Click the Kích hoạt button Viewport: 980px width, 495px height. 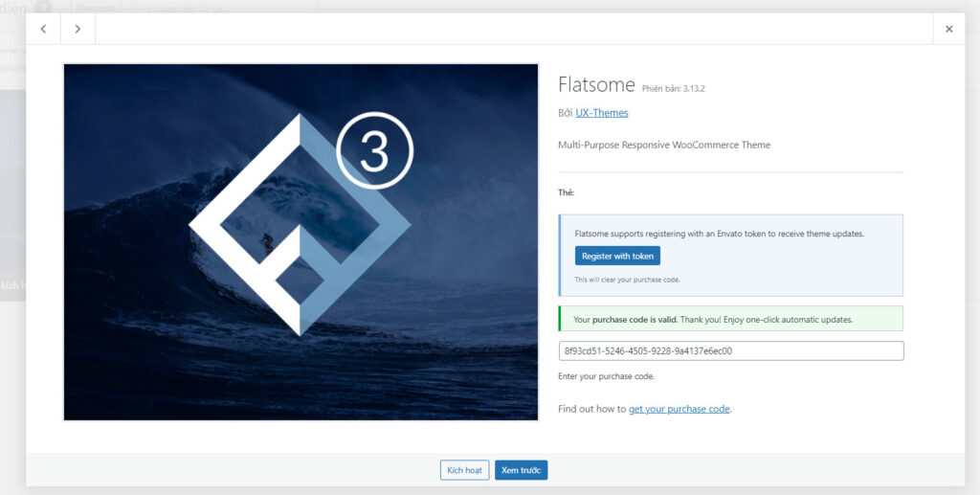pos(464,470)
